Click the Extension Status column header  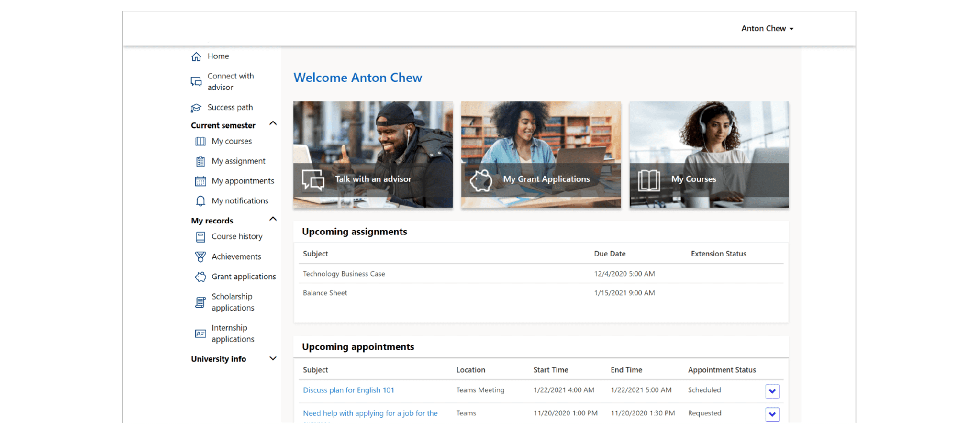(x=718, y=254)
